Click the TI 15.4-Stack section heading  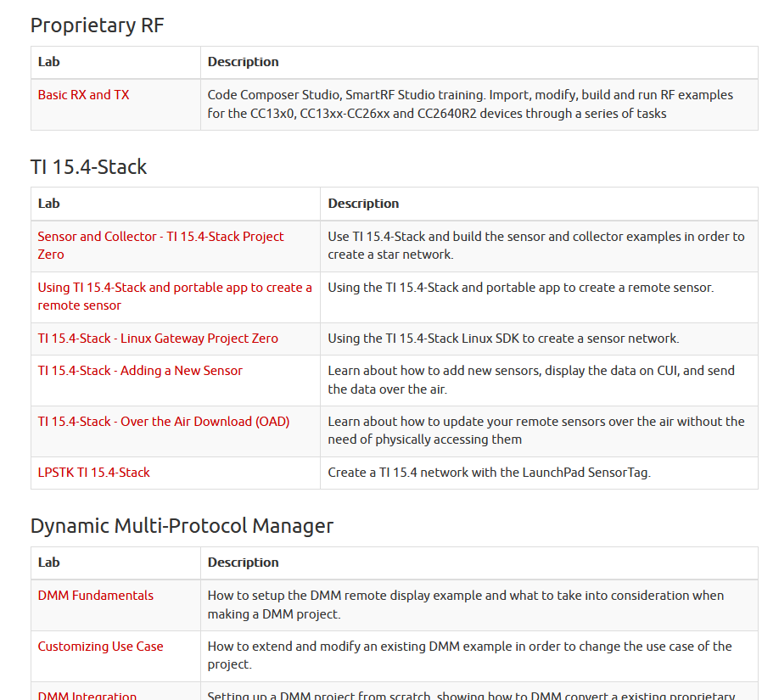(88, 167)
